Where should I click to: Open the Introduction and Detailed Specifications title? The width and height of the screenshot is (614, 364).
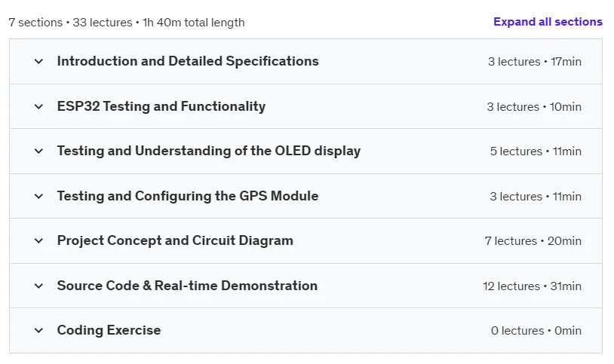coord(188,61)
